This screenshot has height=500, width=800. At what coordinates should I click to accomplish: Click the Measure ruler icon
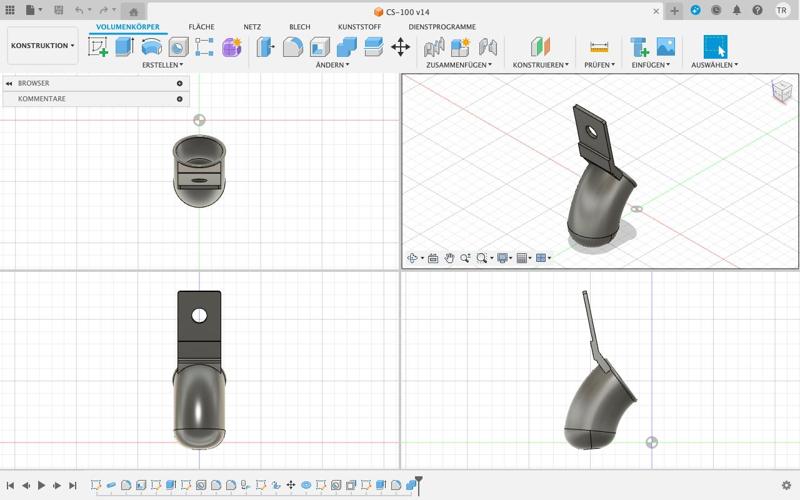point(599,47)
